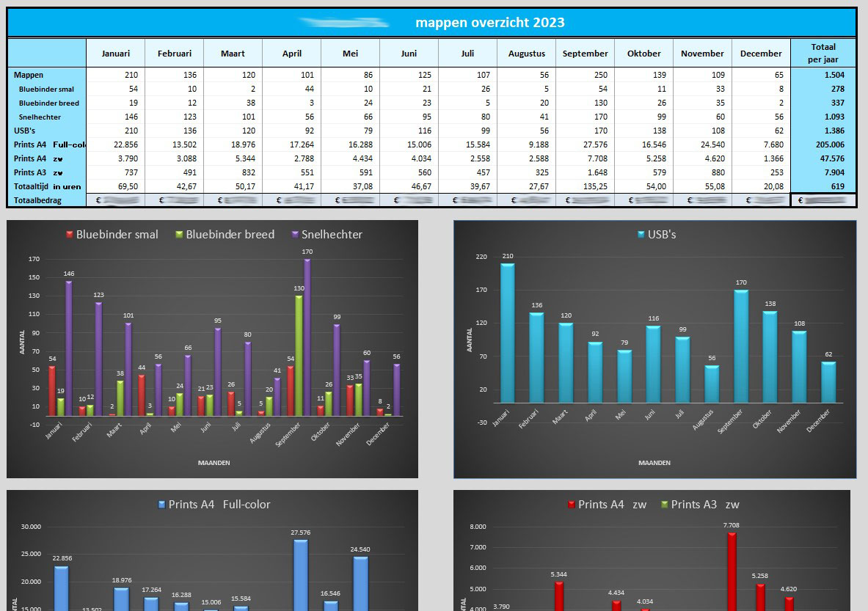
Task: Select the red Prints A4 zw legend marker
Action: (572, 505)
